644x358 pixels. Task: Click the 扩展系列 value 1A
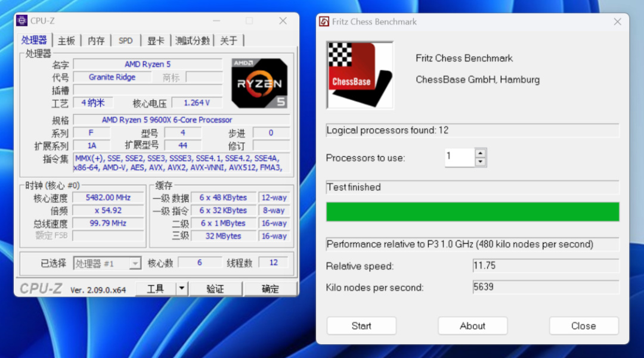click(92, 145)
